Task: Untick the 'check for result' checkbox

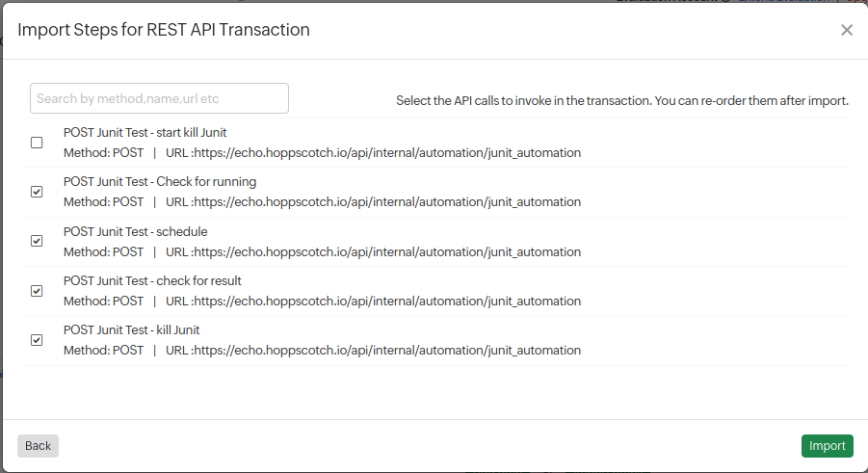Action: click(x=37, y=291)
